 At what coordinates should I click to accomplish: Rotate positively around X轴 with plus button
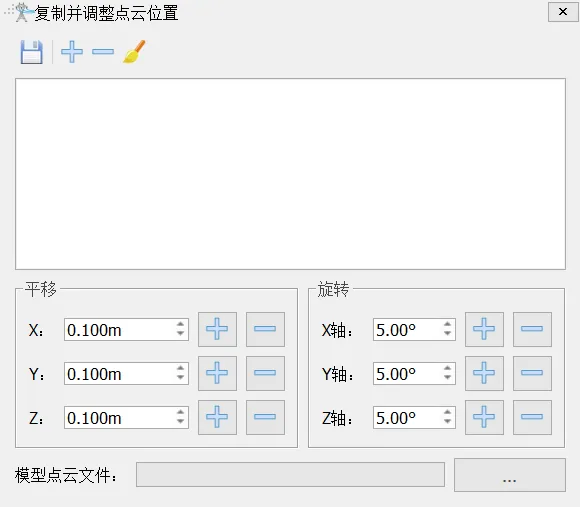484,329
